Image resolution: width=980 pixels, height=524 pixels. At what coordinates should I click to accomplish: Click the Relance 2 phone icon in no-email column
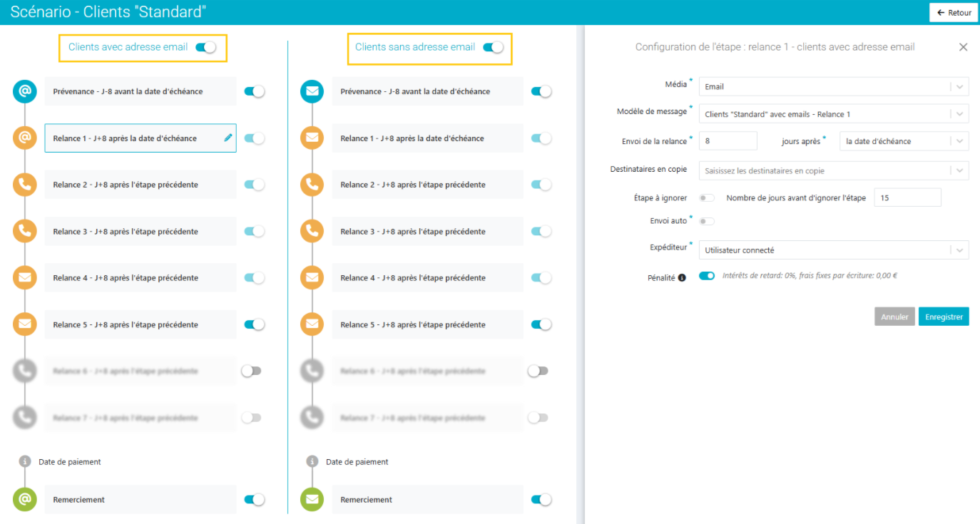tap(312, 185)
